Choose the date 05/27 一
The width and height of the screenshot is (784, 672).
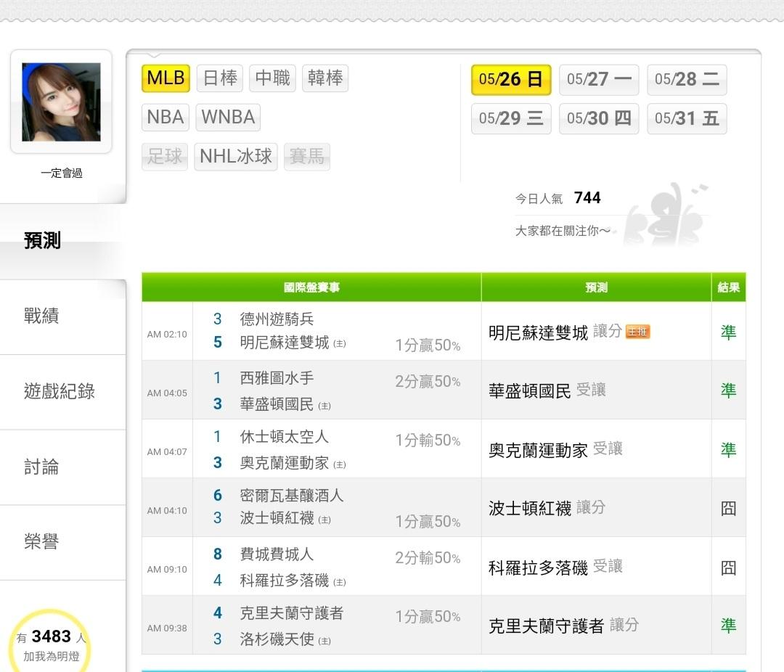point(599,80)
